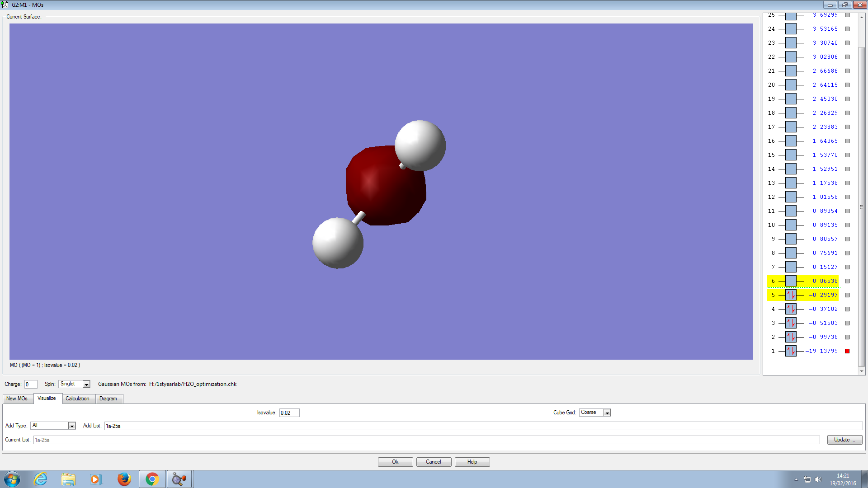Click orbital 1 electron pair box
This screenshot has height=488, width=868.
pos(791,351)
